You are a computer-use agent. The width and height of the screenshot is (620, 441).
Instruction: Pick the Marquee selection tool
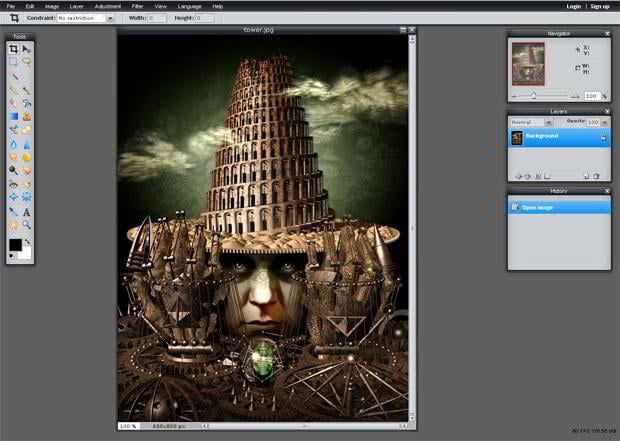(x=14, y=61)
